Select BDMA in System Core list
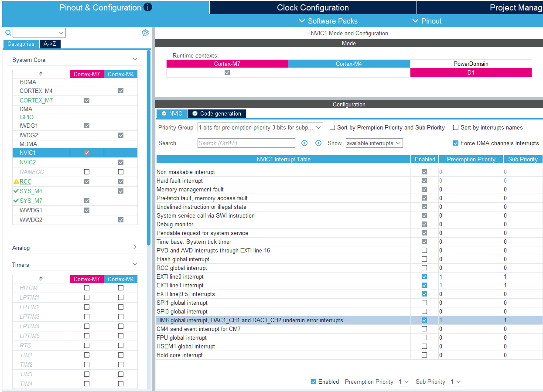Image resolution: width=543 pixels, height=392 pixels. pyautogui.click(x=28, y=82)
